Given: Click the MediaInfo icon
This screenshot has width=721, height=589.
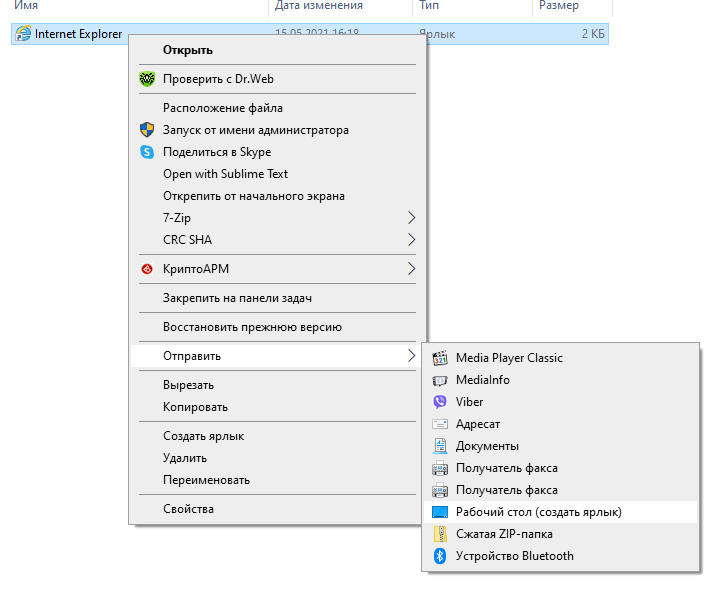Looking at the screenshot, I should [x=440, y=380].
